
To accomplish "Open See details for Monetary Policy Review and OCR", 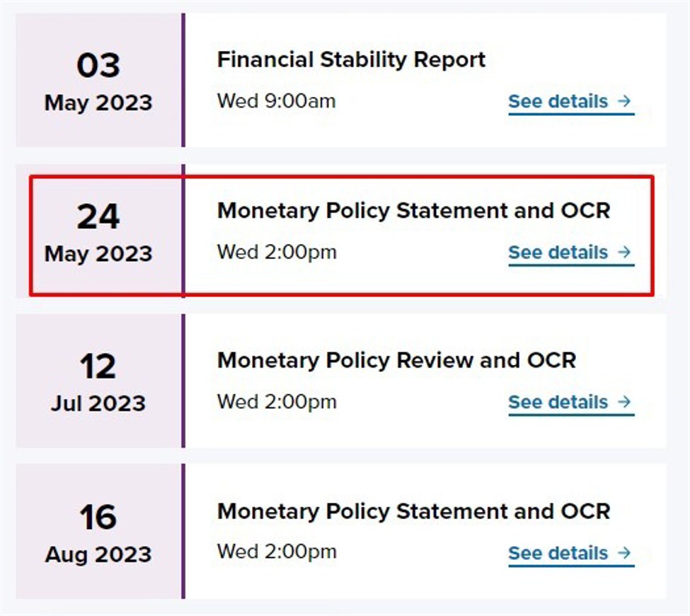I will (561, 402).
